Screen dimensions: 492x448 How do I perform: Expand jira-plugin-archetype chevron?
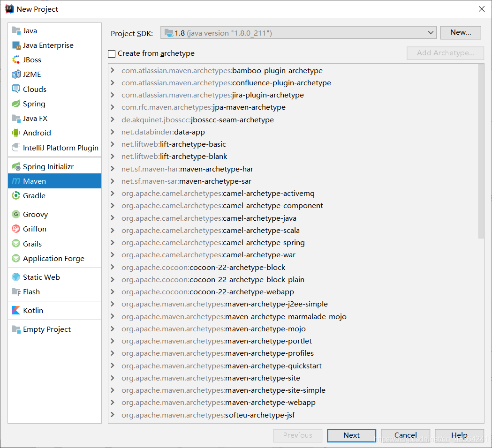coord(113,95)
